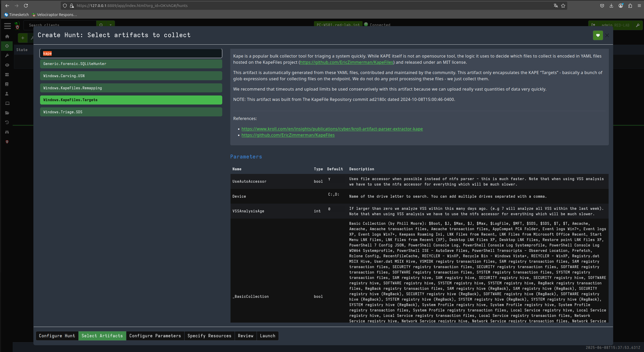Open the GitHub KapeFiles link in description paragraph
Viewport: 644px width, 352px height.
347,62
